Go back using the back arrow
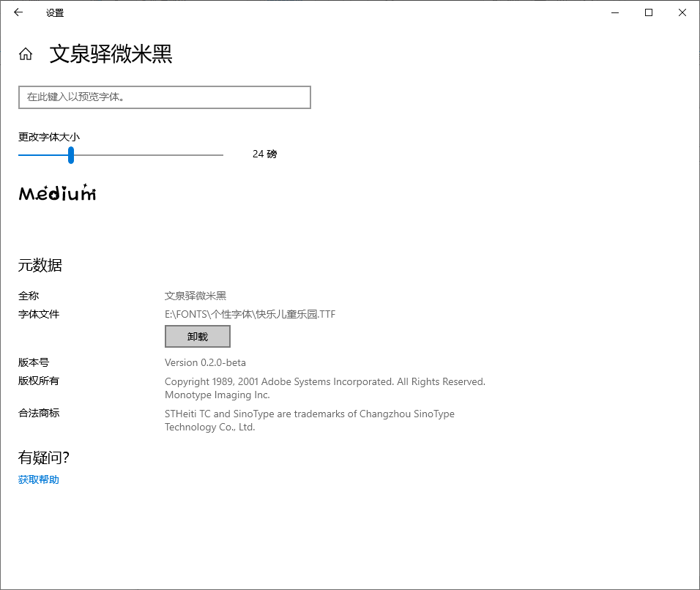Image resolution: width=700 pixels, height=590 pixels. click(x=18, y=12)
